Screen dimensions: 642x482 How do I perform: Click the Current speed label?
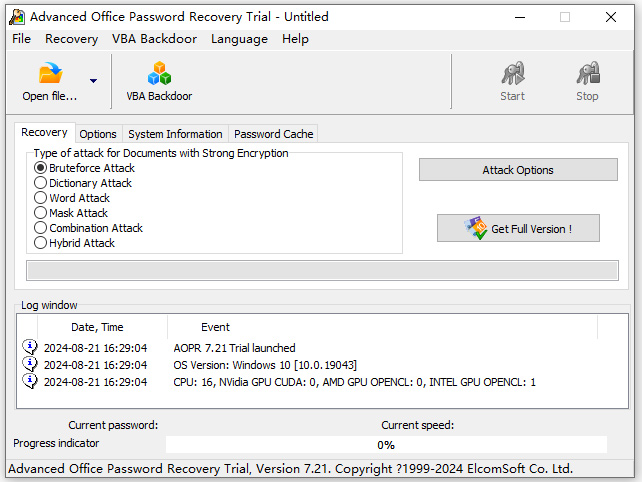418,425
